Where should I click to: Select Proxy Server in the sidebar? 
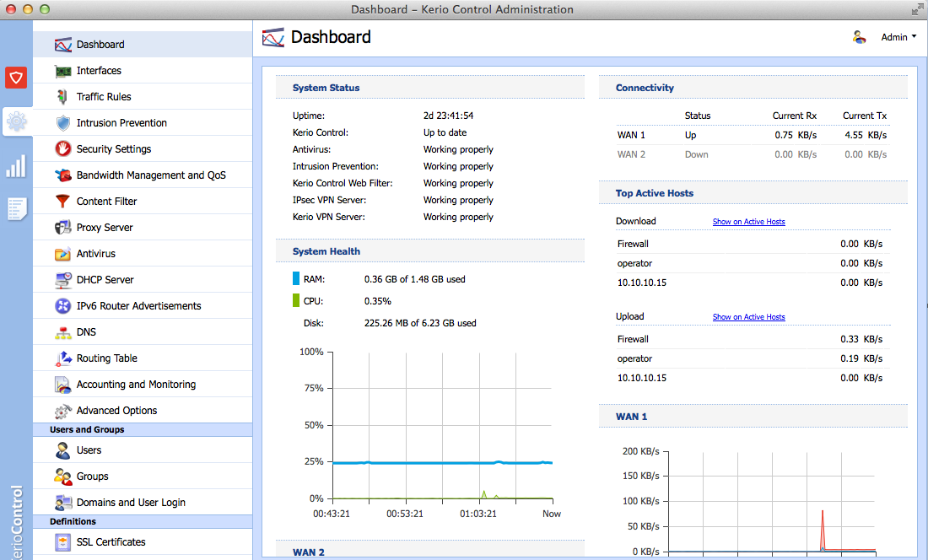pyautogui.click(x=143, y=227)
